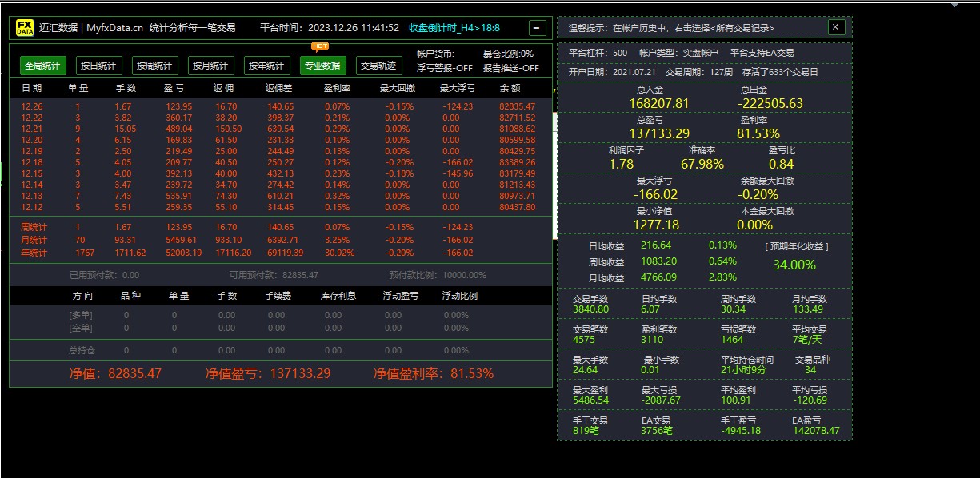The height and width of the screenshot is (478, 980).
Task: Click the 温馨提示 hint text in right panel
Action: [671, 28]
